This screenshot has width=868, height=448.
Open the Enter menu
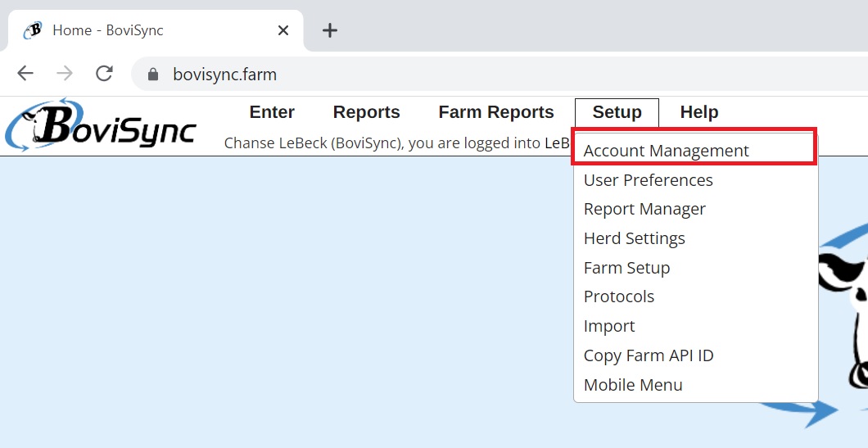272,112
